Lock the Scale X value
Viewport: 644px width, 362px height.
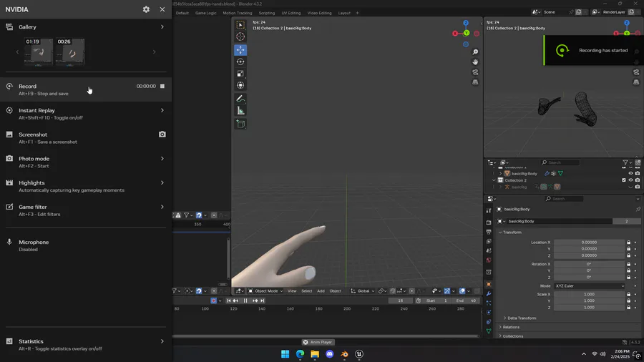tap(628, 294)
